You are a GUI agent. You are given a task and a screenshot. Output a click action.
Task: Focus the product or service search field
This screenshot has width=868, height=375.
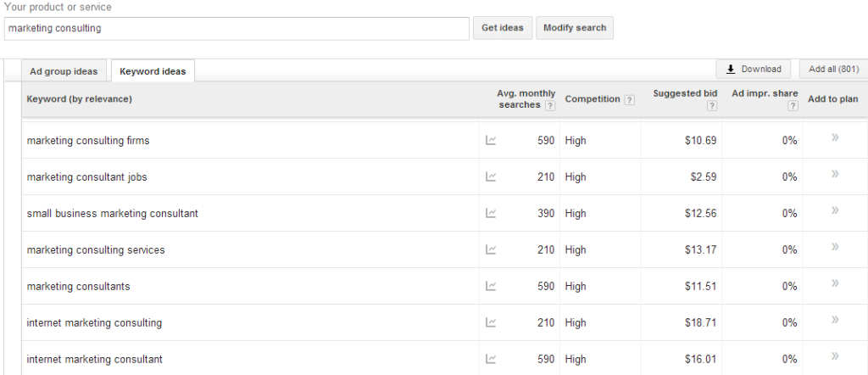[236, 28]
